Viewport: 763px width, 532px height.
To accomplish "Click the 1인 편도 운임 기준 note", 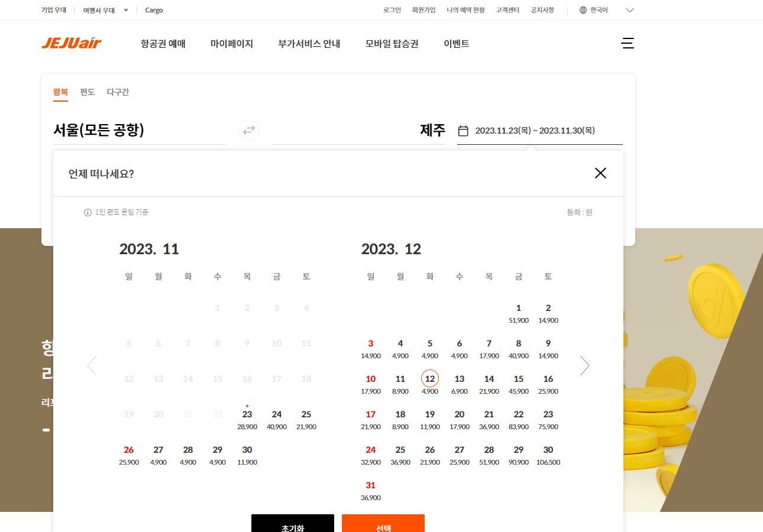I will pos(122,212).
